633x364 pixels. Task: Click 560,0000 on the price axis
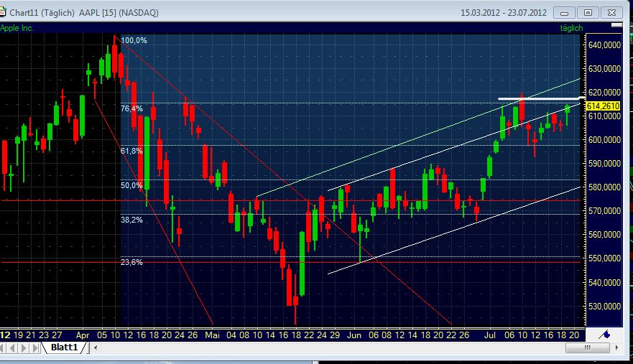(605, 235)
